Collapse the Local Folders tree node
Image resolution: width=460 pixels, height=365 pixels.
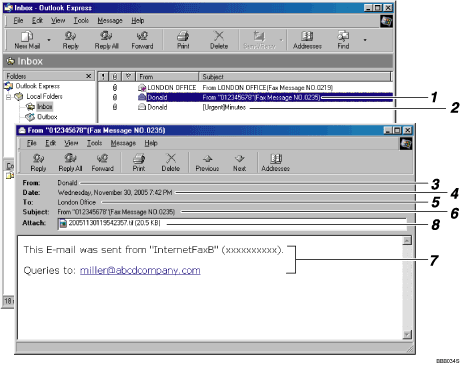tap(9, 97)
